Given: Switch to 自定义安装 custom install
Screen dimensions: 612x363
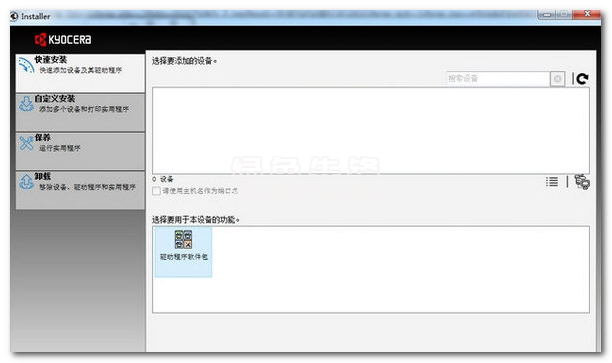Looking at the screenshot, I should (80, 112).
